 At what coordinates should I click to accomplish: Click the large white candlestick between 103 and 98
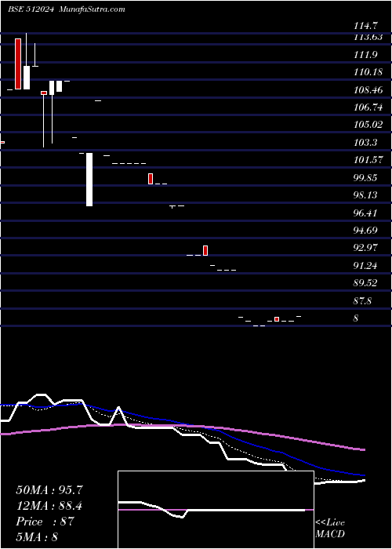point(89,180)
